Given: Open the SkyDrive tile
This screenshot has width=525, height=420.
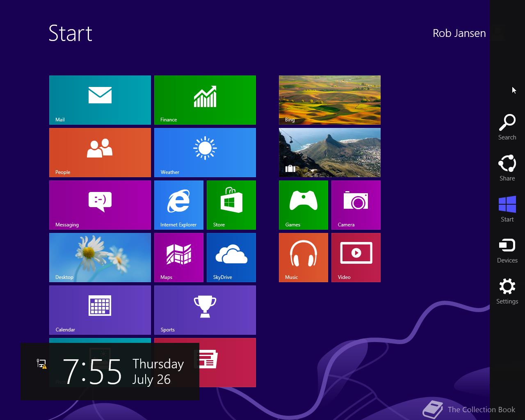Looking at the screenshot, I should pos(231,258).
